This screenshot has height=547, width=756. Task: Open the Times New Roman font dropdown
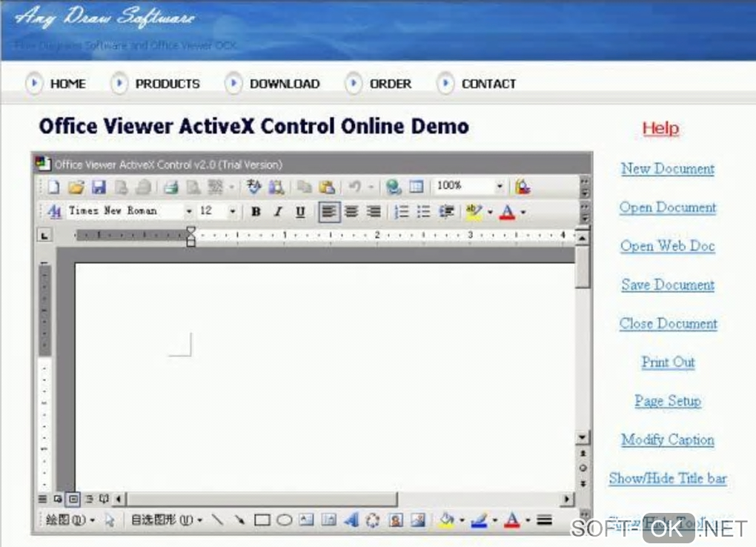[x=188, y=211]
